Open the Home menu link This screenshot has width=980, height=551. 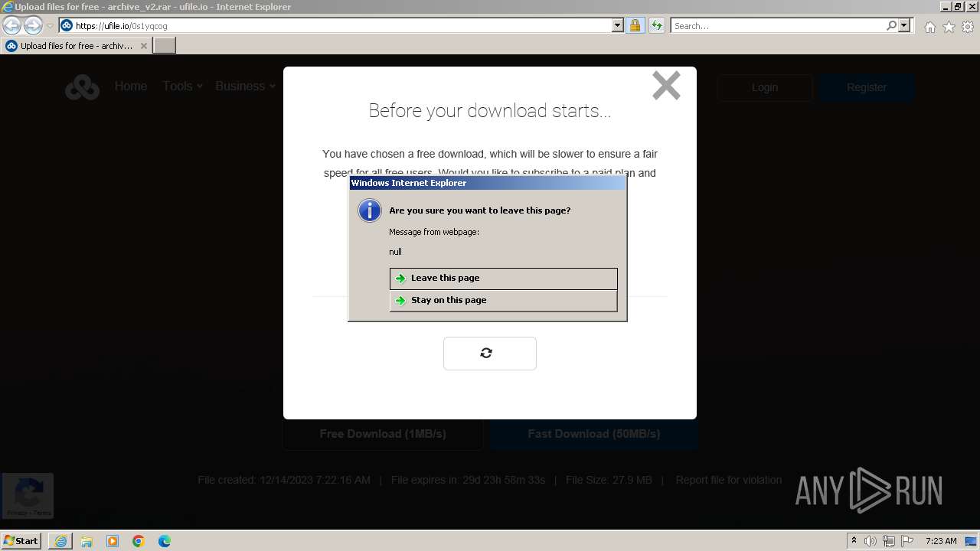[131, 86]
